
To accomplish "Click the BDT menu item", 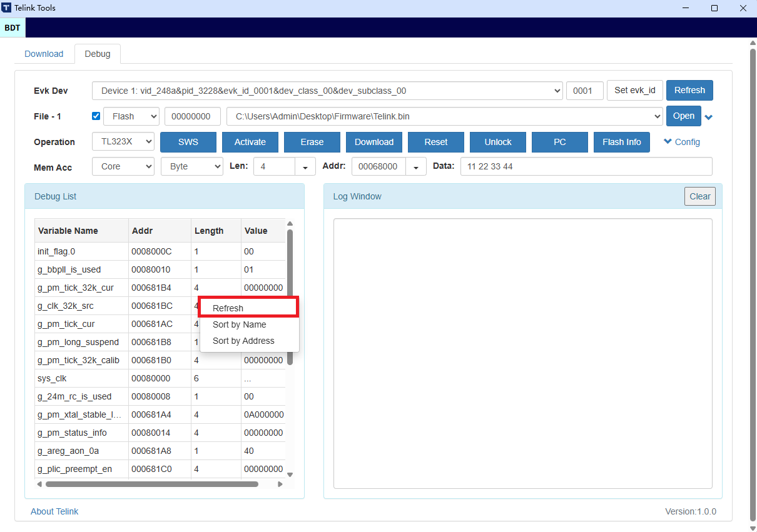I will click(13, 28).
